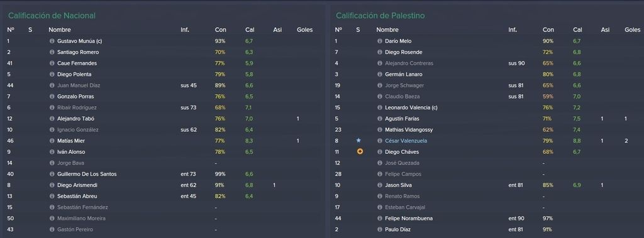Click info icon next to Darío Melo
This screenshot has height=238, width=644.
click(379, 41)
